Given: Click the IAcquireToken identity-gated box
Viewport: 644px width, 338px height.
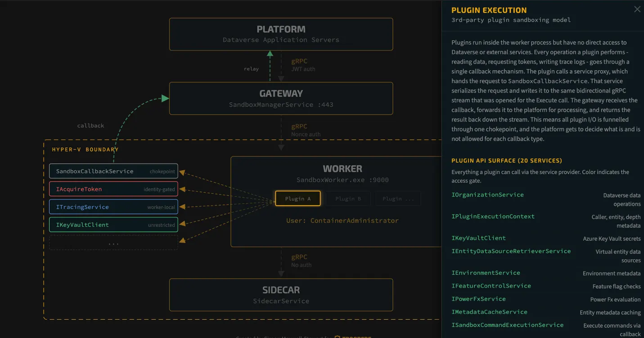Looking at the screenshot, I should tap(113, 189).
